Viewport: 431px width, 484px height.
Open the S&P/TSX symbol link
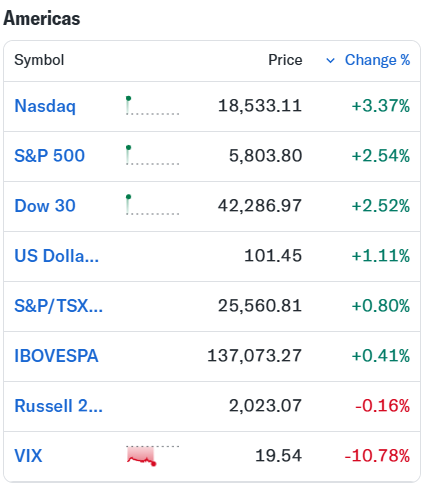click(59, 306)
